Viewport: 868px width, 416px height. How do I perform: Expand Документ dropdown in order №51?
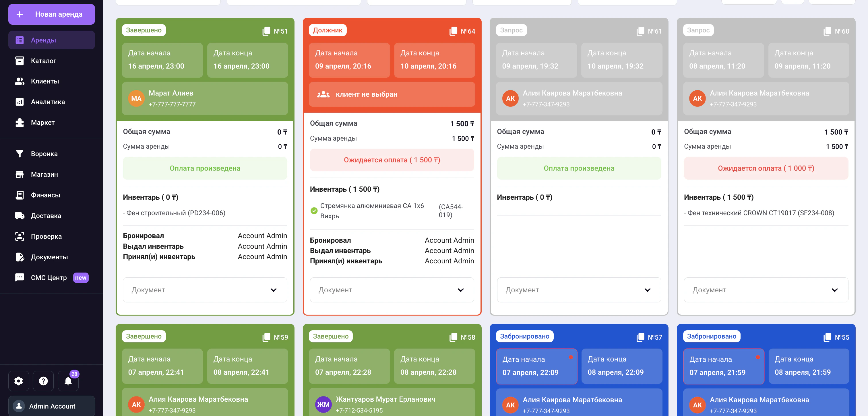click(x=205, y=290)
